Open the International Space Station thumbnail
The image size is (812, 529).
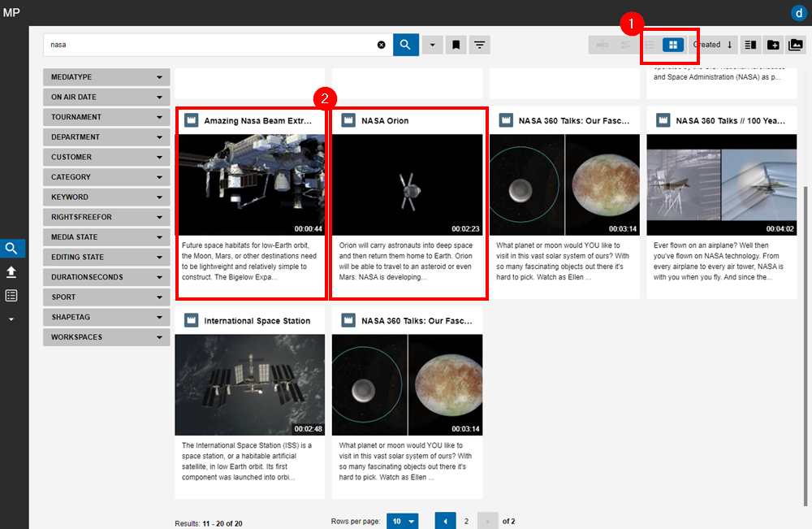[x=249, y=384]
